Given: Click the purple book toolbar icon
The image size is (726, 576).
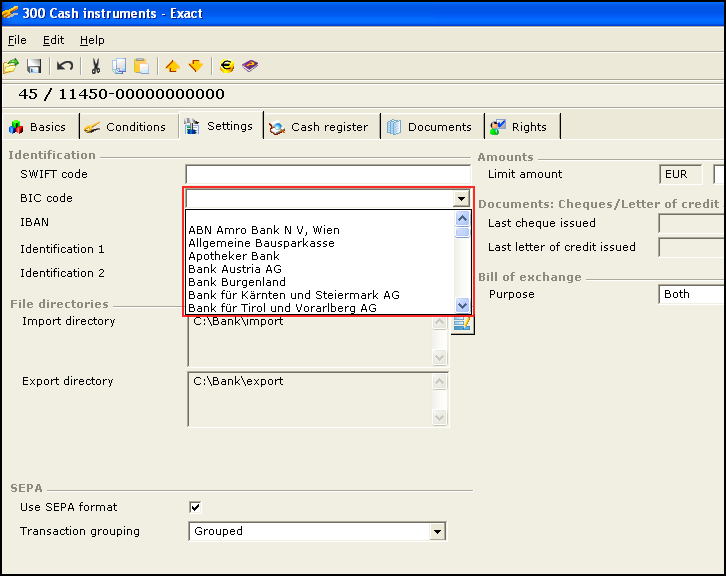Looking at the screenshot, I should click(x=250, y=66).
